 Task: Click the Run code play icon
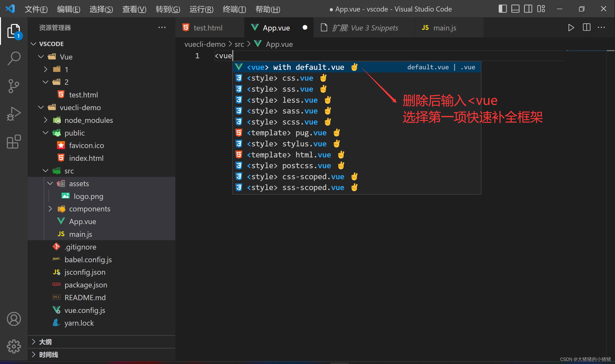(x=571, y=27)
